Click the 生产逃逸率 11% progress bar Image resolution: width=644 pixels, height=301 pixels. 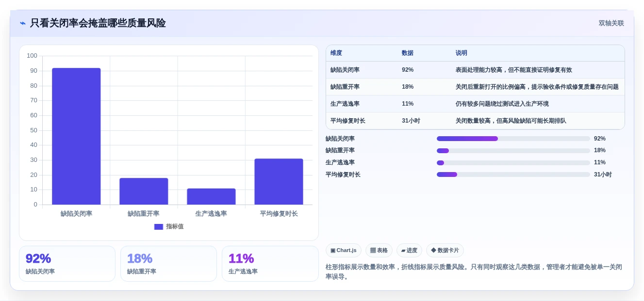[x=513, y=163]
